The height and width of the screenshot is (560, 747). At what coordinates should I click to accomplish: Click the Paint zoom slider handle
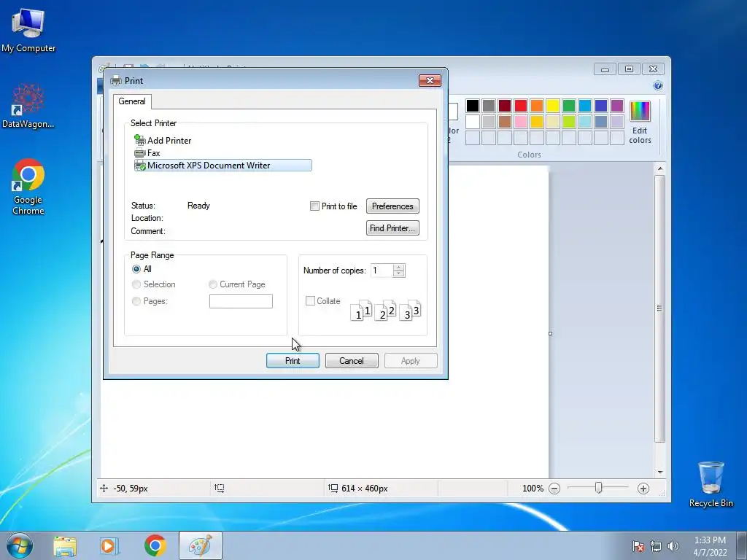598,488
